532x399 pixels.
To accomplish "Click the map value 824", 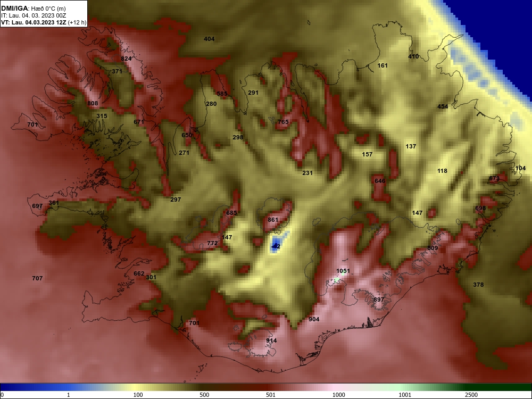I will click(x=126, y=59).
